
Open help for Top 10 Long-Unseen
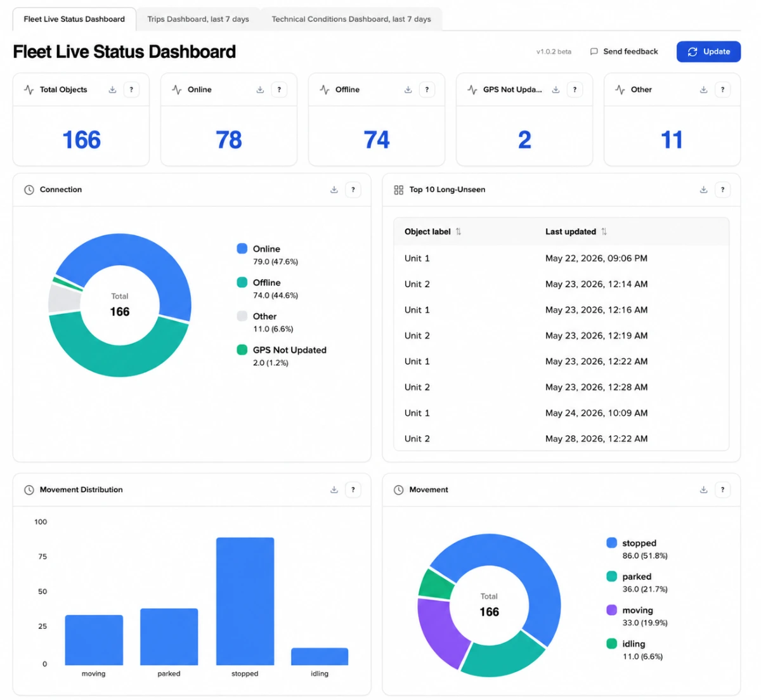pos(722,190)
